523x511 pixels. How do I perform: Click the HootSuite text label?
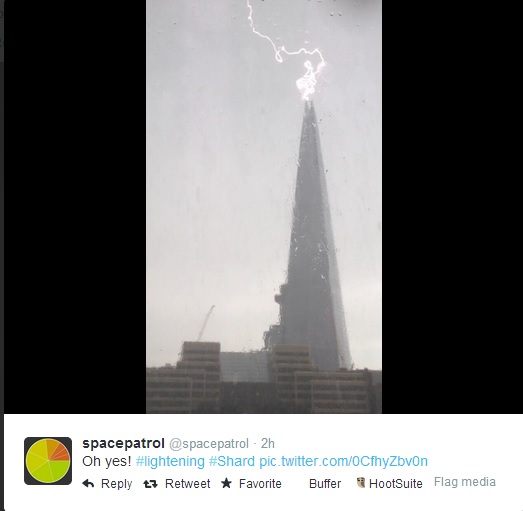click(x=396, y=484)
